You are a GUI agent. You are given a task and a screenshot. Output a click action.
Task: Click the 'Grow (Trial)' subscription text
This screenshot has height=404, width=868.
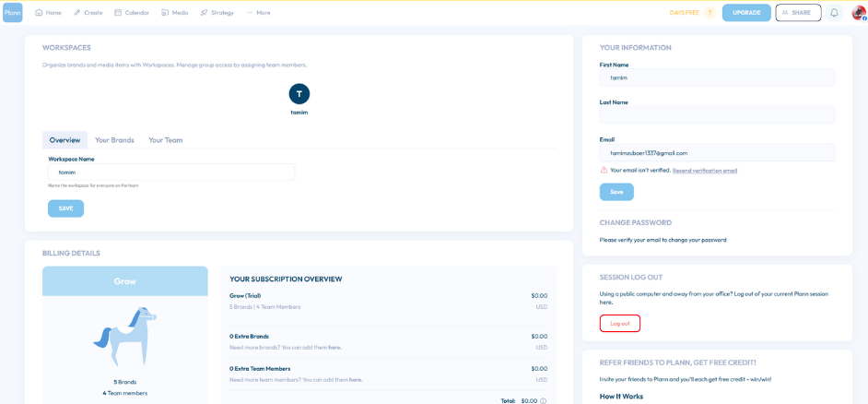245,295
